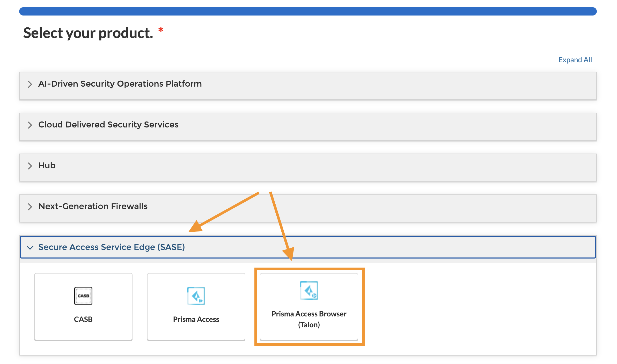Collapse SASE section using its down chevron
The image size is (617, 364).
(30, 247)
